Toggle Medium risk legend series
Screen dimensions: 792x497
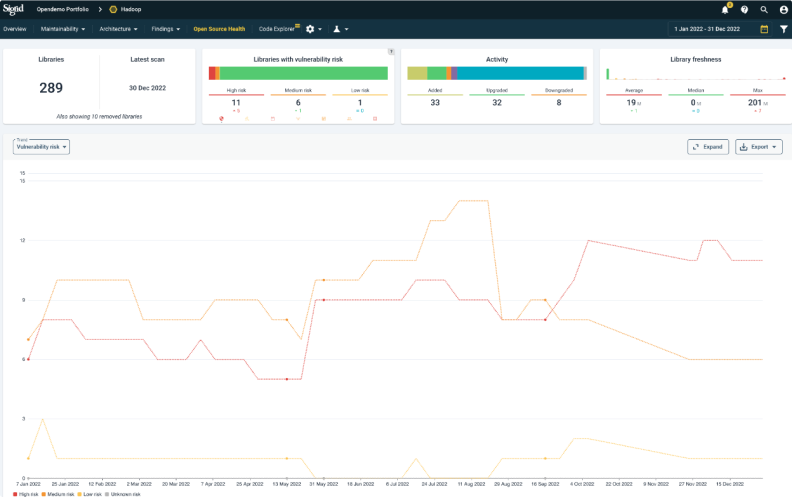coord(58,494)
